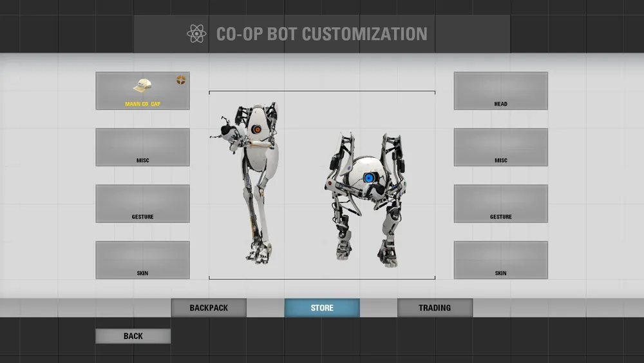The image size is (644, 363).
Task: Click the Mann Co. Cap hat icon
Action: coord(142,85)
